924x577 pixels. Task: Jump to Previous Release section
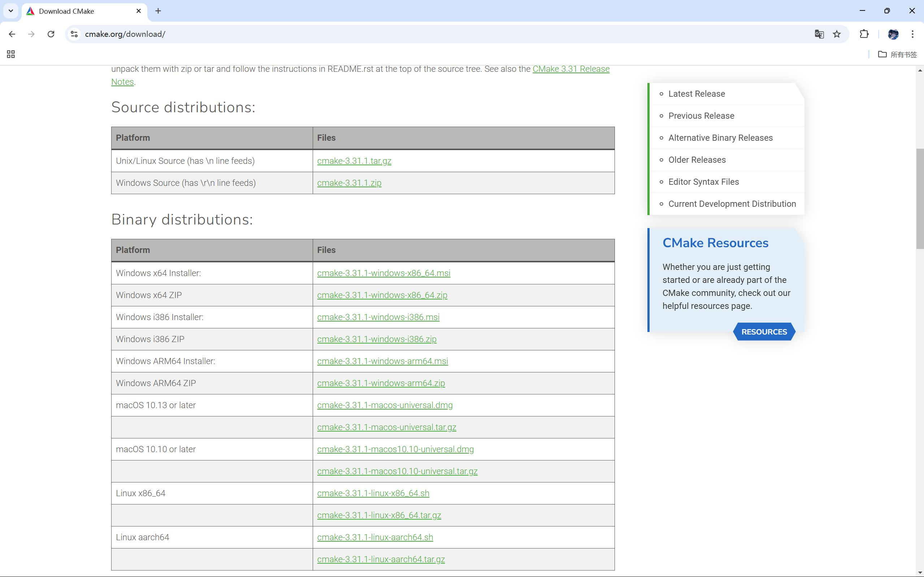point(701,115)
